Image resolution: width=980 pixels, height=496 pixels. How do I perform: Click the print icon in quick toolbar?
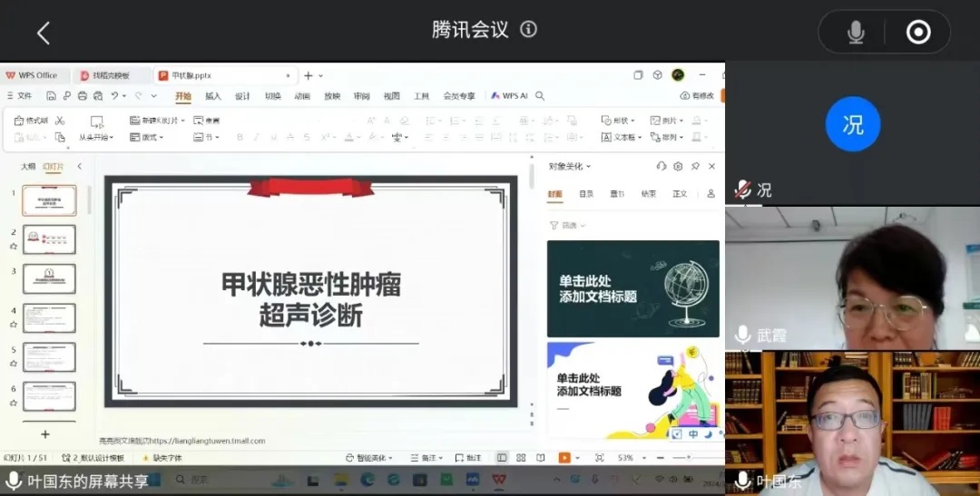pos(83,95)
